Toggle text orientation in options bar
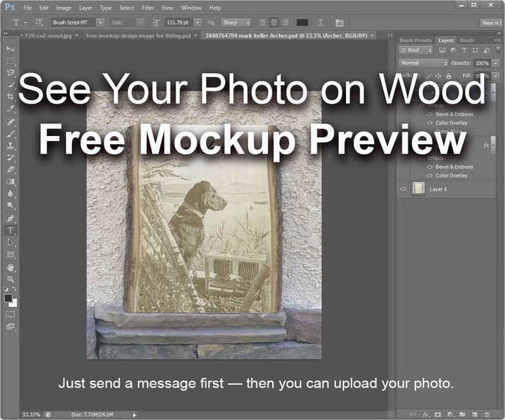Screen dimensions: 505x420 click(x=39, y=22)
